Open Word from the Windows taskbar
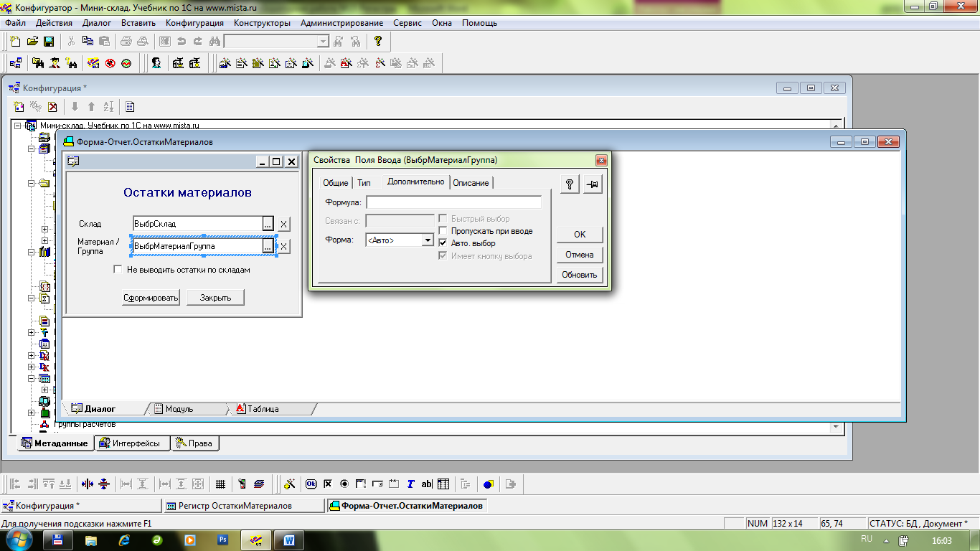 pos(289,540)
